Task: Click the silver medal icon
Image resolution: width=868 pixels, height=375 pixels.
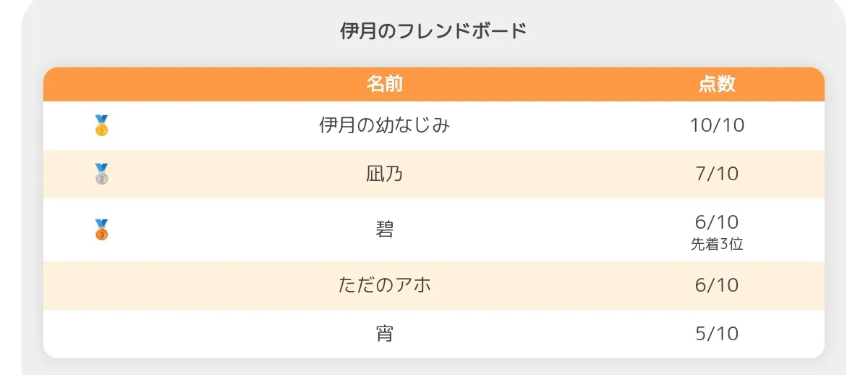Action: click(101, 174)
